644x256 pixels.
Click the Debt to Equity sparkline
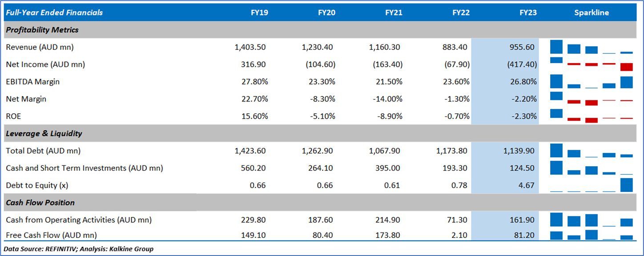[591, 185]
